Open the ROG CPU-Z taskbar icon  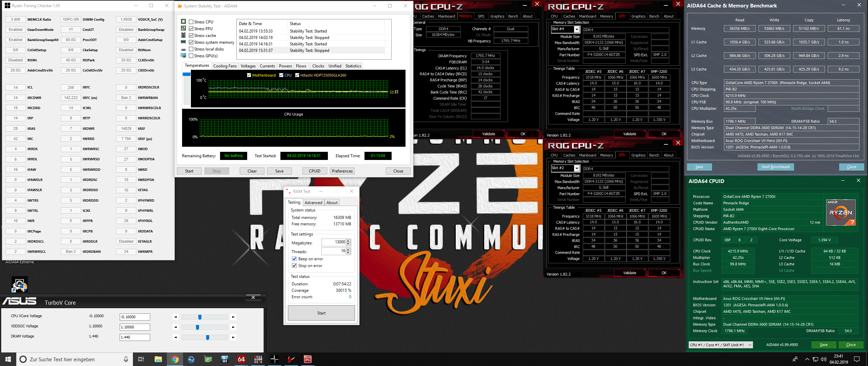coord(308,359)
